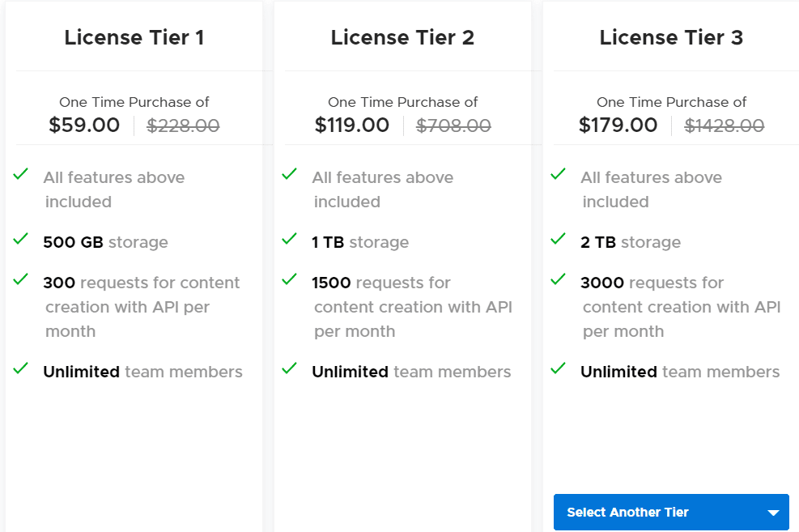Click the chevron on Select Another Tier button

[773, 512]
